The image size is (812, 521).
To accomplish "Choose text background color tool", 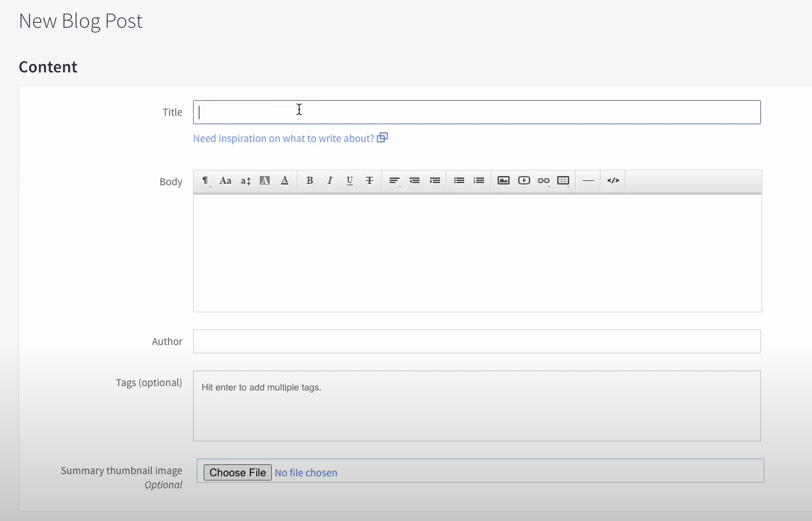I will point(265,181).
